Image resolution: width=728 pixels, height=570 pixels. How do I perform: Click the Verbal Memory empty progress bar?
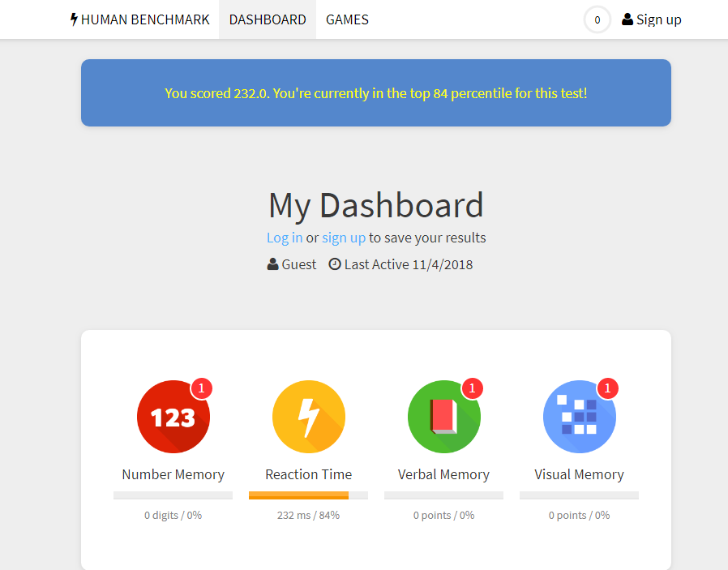pyautogui.click(x=444, y=495)
